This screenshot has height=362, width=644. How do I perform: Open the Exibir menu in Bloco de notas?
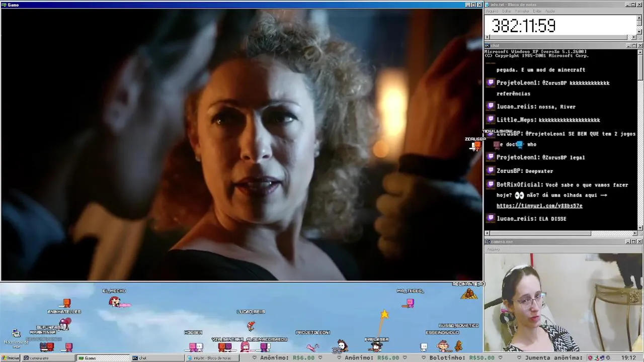[537, 11]
